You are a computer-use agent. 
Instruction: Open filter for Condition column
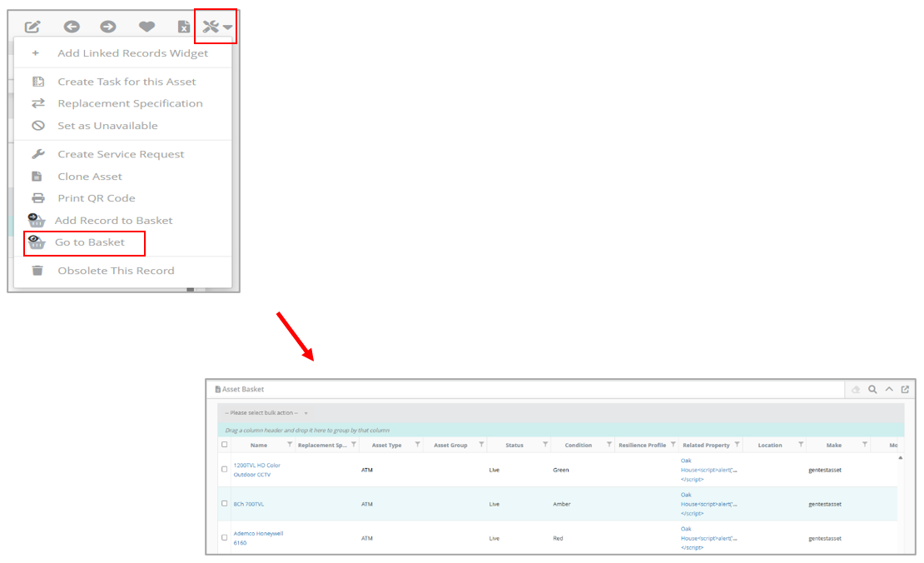click(x=609, y=445)
